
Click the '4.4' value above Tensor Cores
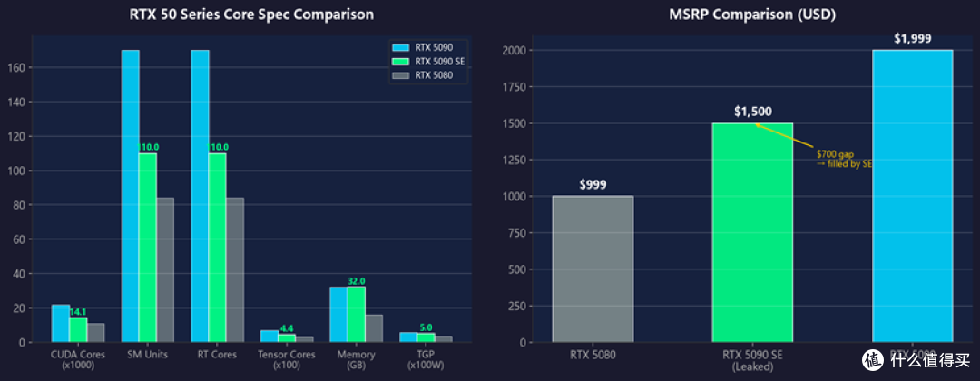click(x=287, y=328)
